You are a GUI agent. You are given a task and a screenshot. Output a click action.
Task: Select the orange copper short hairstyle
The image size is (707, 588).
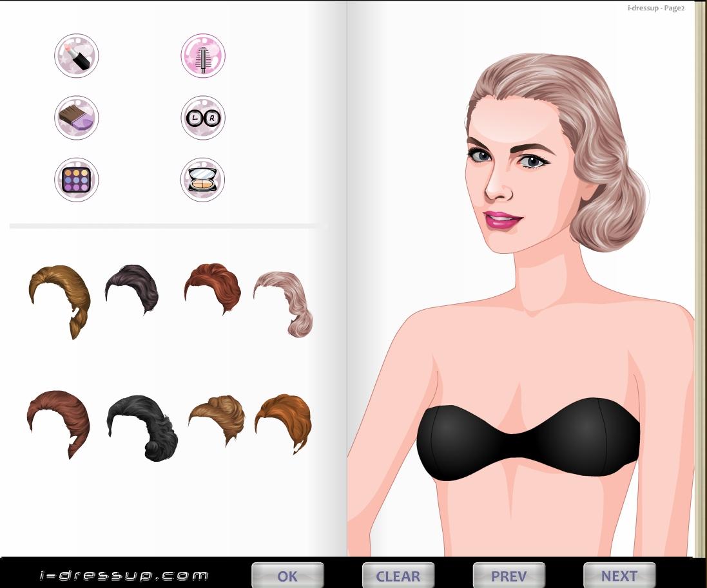click(284, 421)
